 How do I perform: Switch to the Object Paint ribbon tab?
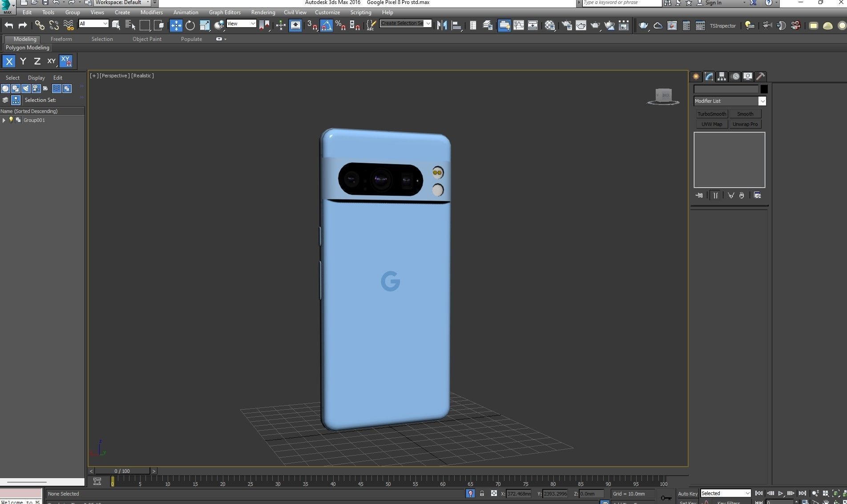click(x=147, y=39)
